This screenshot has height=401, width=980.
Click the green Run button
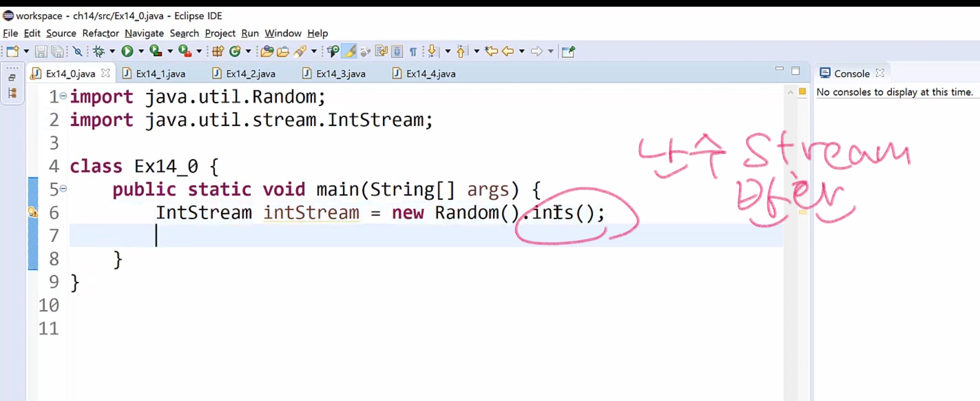(x=127, y=51)
